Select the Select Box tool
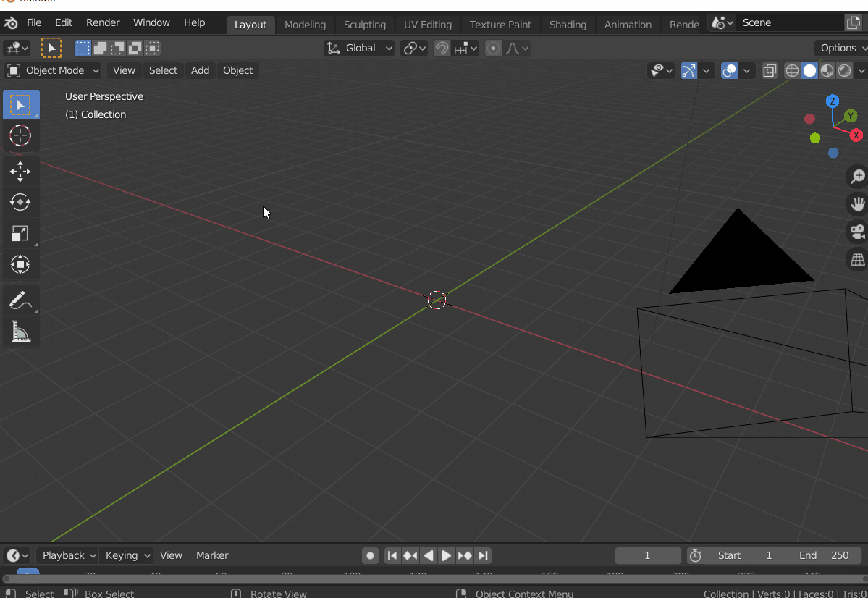868x598 pixels. (x=20, y=105)
